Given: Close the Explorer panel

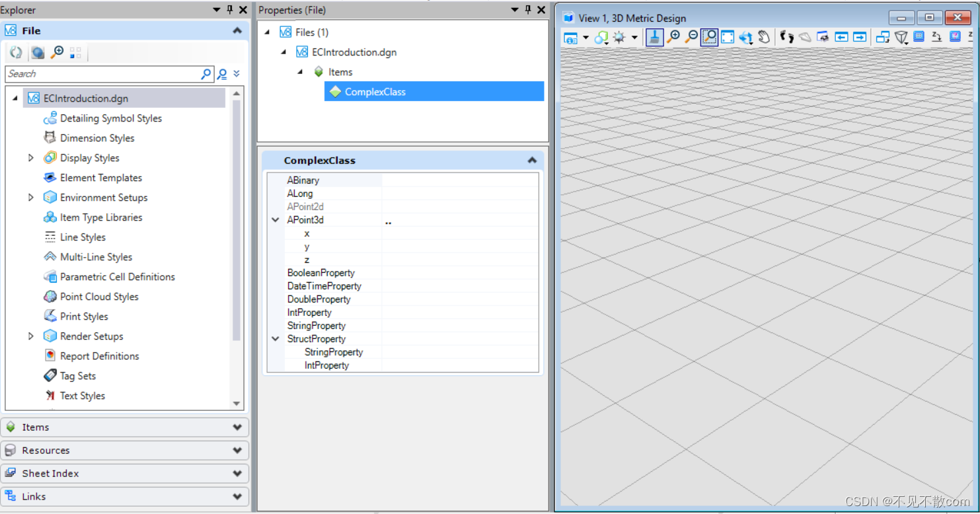Looking at the screenshot, I should (x=243, y=10).
